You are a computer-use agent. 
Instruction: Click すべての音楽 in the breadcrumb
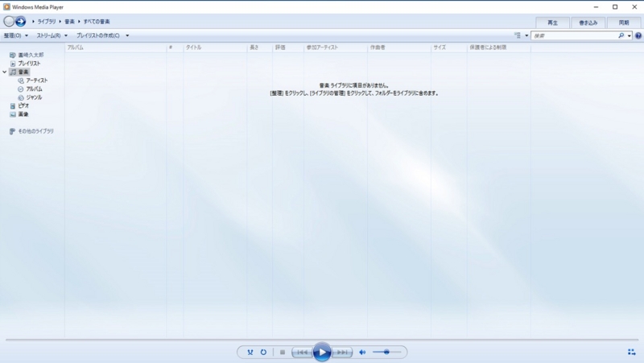click(97, 22)
